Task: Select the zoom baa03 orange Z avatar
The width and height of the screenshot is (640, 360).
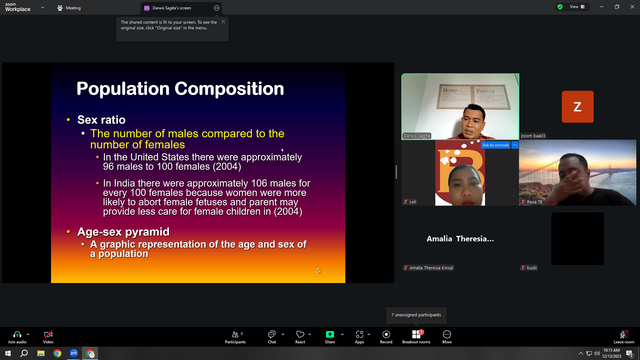Action: tap(578, 107)
